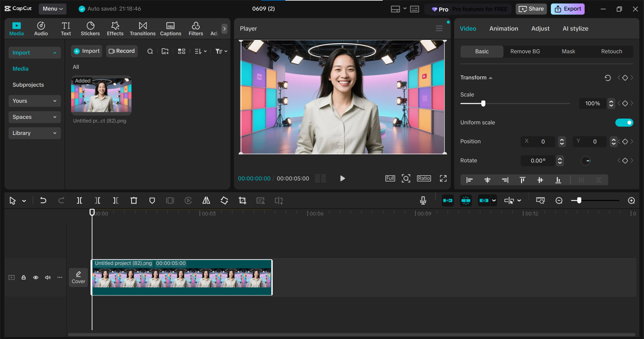Lock the video track
Viewport: 644px width, 339px height.
click(x=23, y=277)
